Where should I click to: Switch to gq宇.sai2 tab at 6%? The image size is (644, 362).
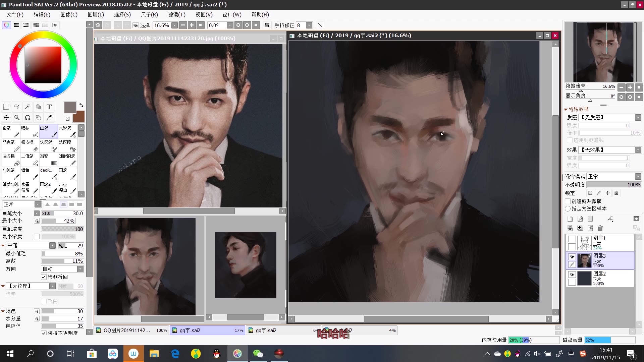[x=284, y=330]
